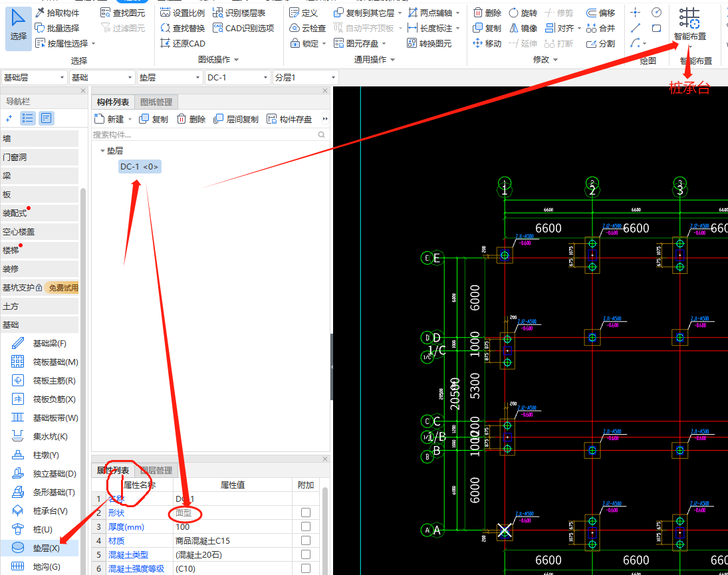This screenshot has width=728, height=575.
Task: Click 转换图元 convert element tool
Action: point(429,44)
